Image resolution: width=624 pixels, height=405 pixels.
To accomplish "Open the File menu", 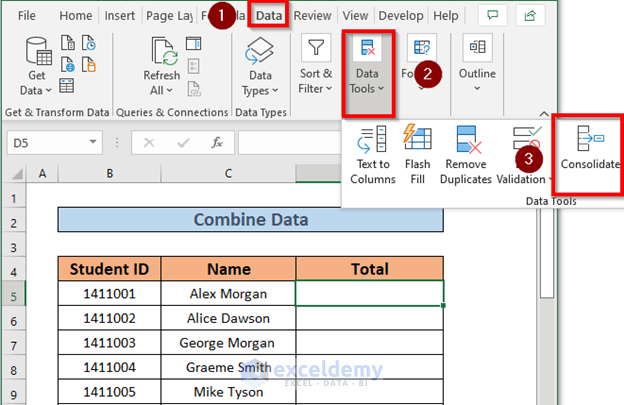I will click(27, 16).
